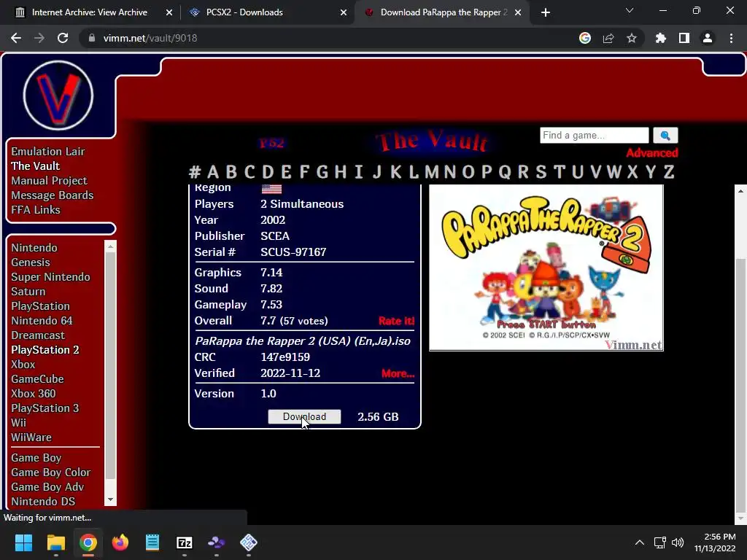Open the Extensions puzzle icon
Viewport: 747px width, 560px height.
pos(661,38)
